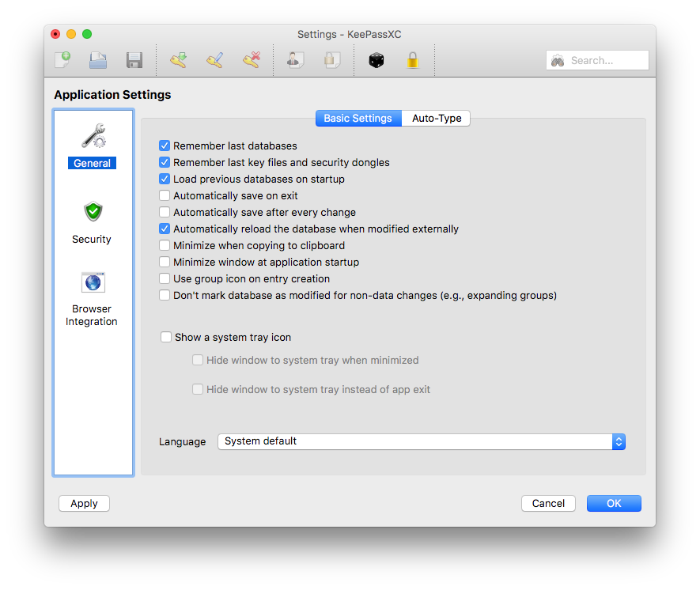Viewport: 700px width, 590px height.
Task: Click the yellow minimize window button
Action: (x=71, y=34)
